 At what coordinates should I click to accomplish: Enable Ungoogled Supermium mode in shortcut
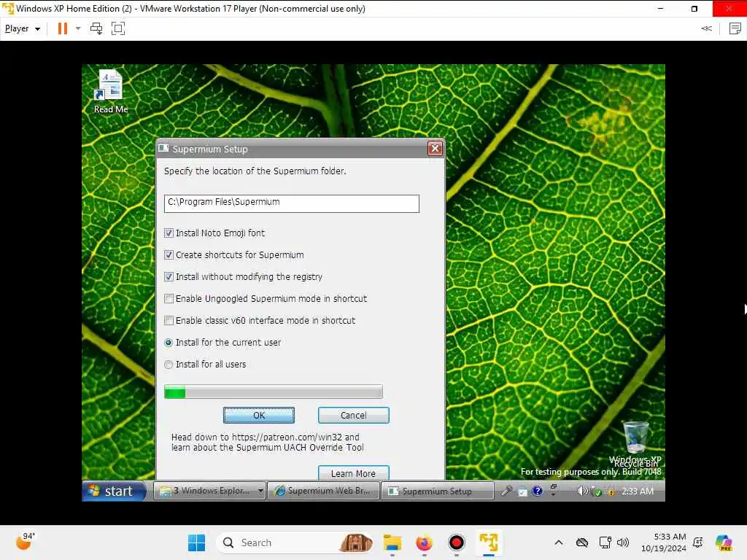pyautogui.click(x=169, y=298)
